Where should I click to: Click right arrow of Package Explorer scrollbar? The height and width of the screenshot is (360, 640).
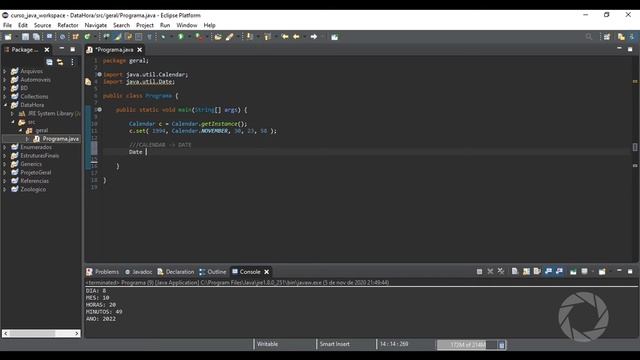77,333
